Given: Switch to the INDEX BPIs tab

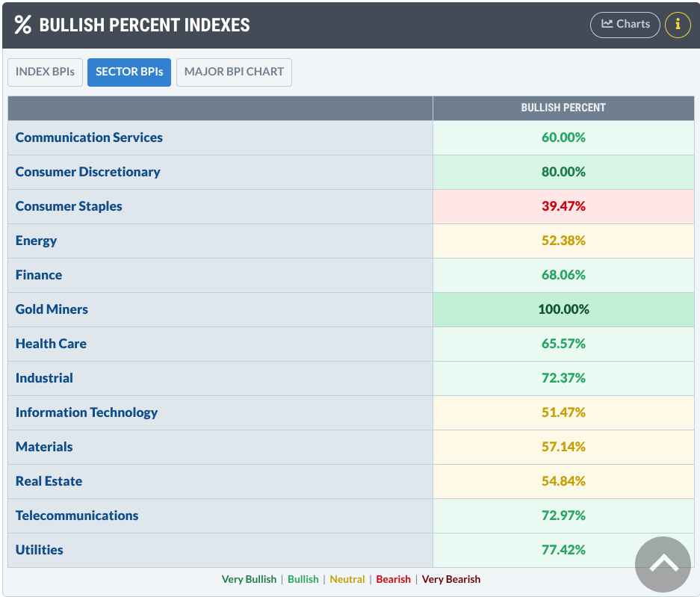Looking at the screenshot, I should click(x=45, y=72).
